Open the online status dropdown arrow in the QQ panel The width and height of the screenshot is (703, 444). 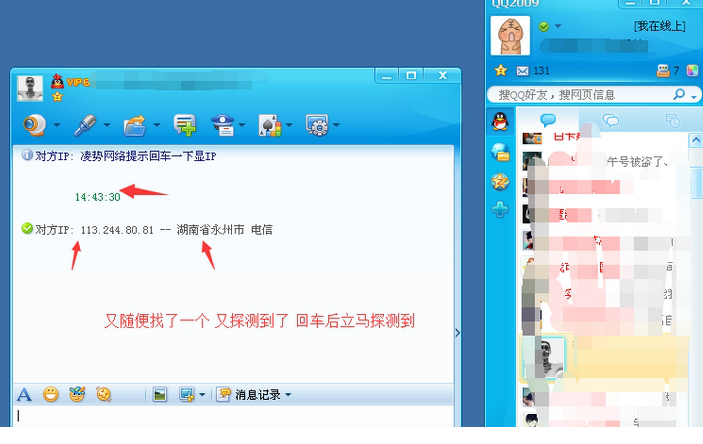558,26
